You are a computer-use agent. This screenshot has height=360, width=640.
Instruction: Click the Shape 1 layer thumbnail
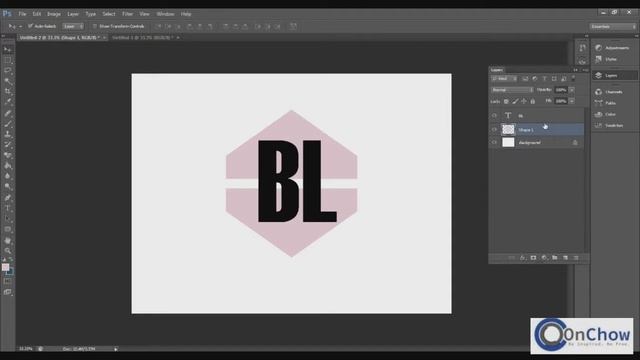(508, 129)
